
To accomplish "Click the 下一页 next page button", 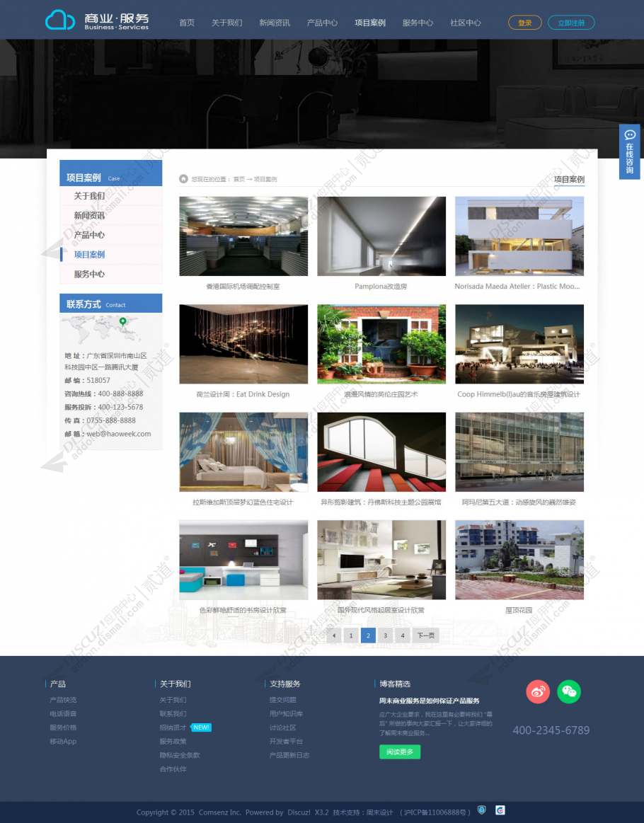I will point(425,635).
